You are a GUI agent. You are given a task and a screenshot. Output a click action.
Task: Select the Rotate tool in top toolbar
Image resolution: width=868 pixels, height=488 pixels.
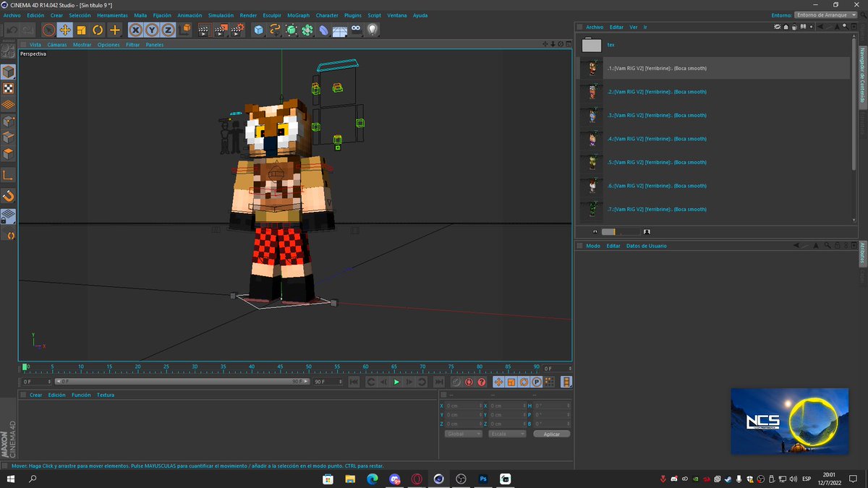pos(98,30)
